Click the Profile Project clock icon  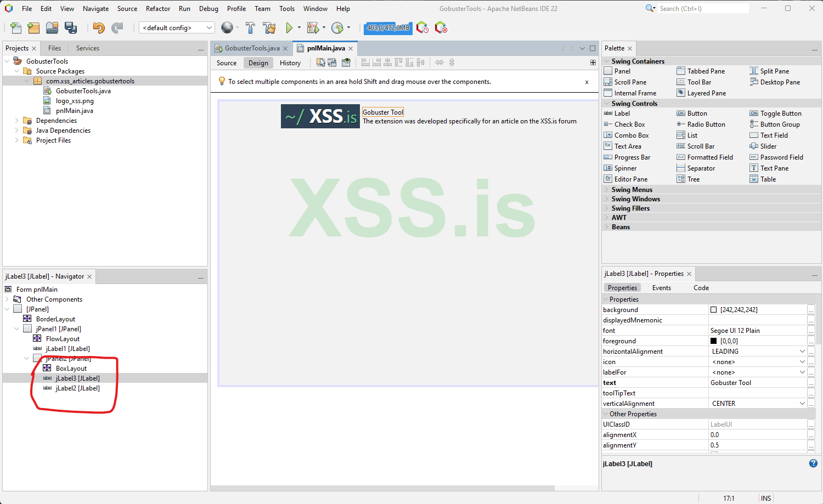coord(337,28)
